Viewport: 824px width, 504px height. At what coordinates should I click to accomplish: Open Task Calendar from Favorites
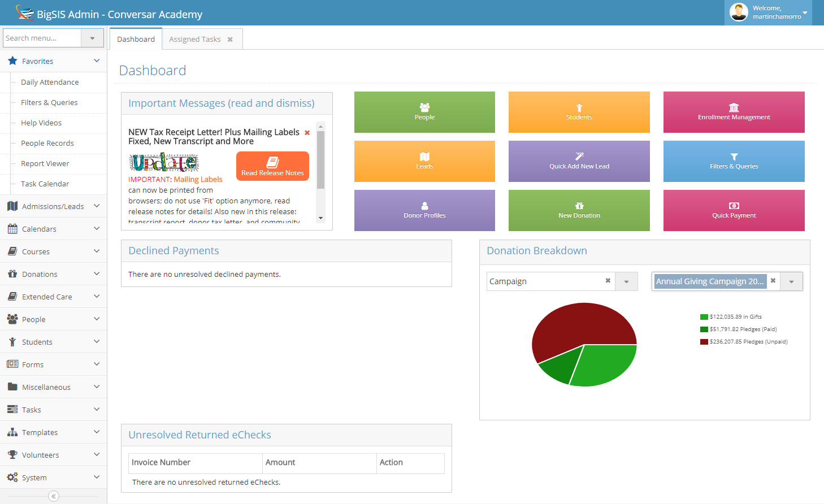tap(45, 184)
